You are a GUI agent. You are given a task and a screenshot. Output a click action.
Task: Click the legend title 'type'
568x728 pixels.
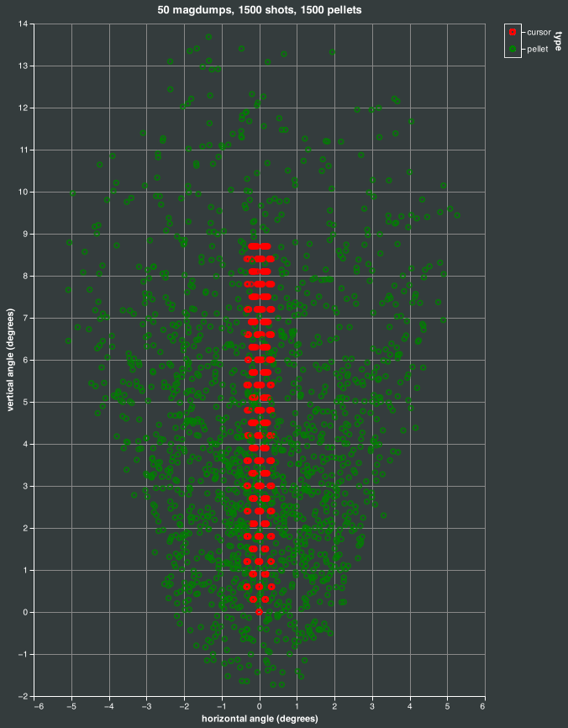[x=558, y=41]
